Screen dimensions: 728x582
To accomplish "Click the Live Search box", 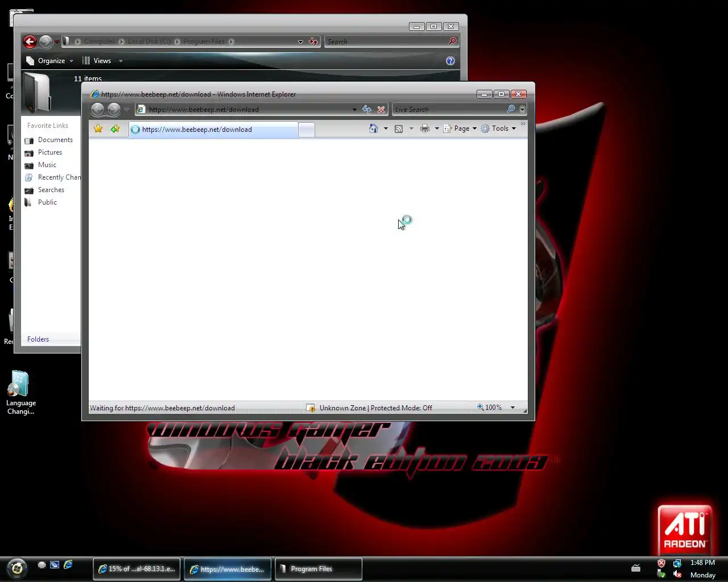I will [449, 109].
